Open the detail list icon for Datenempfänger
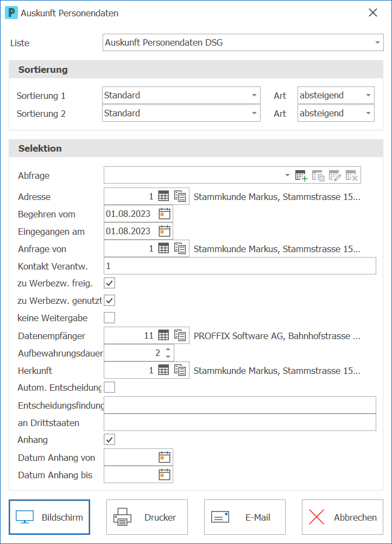 [180, 335]
